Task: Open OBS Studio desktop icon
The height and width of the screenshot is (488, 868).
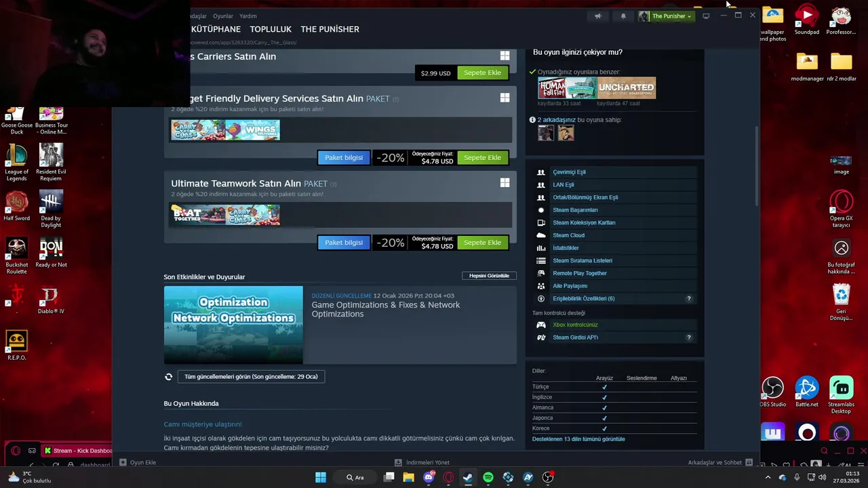Action: (773, 392)
